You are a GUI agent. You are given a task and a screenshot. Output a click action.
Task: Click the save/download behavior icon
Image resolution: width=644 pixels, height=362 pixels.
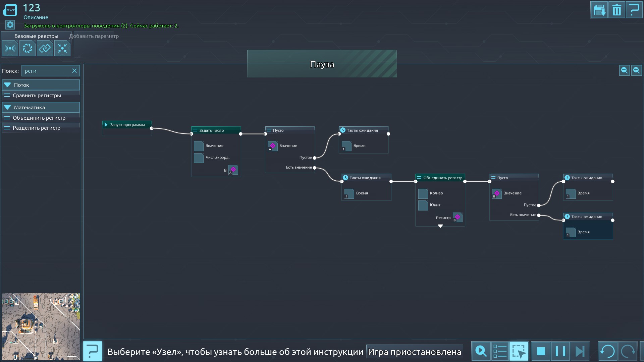pyautogui.click(x=599, y=10)
